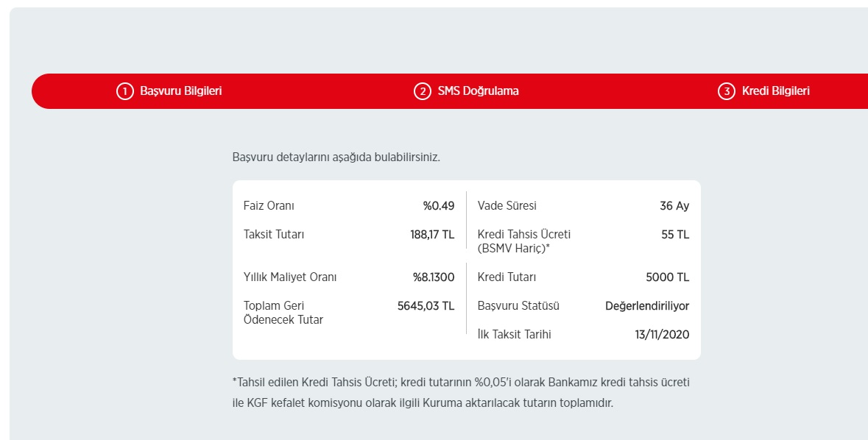868x440 pixels.
Task: Click the step 1 circle icon
Action: (x=125, y=91)
